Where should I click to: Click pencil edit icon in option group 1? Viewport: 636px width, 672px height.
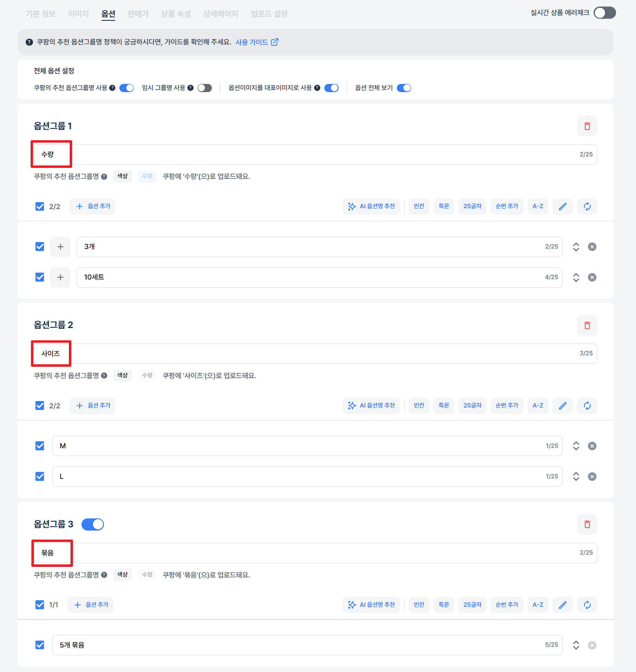562,206
